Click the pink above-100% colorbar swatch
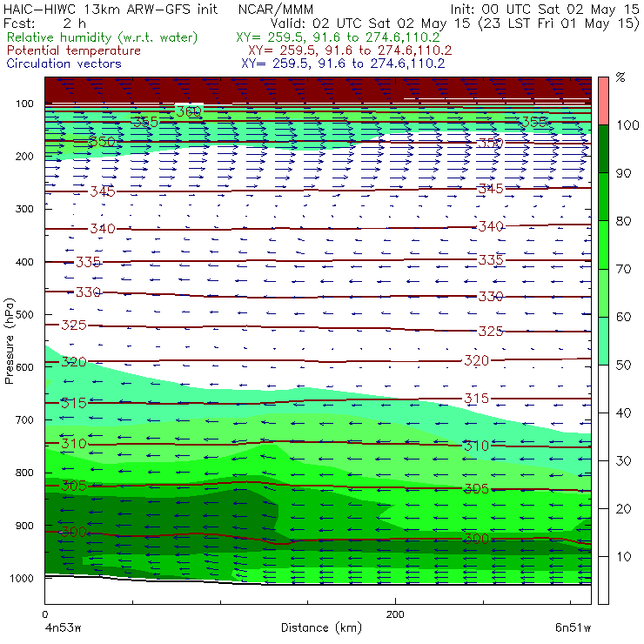The width and height of the screenshot is (644, 644). coord(603,101)
